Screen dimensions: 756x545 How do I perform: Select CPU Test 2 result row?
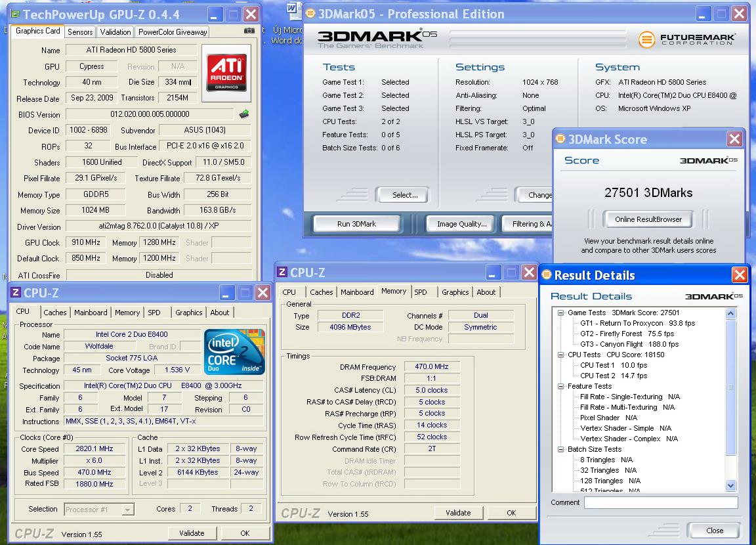(614, 376)
